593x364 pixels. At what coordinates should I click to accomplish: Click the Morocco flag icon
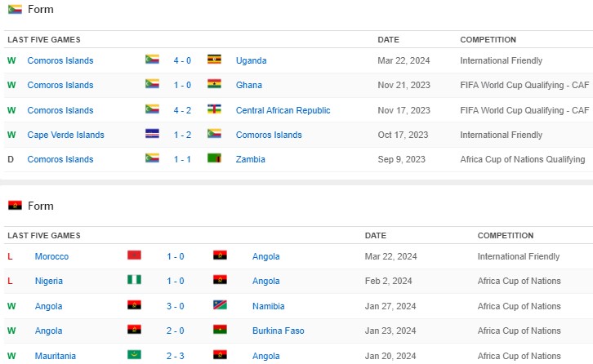[x=135, y=256]
